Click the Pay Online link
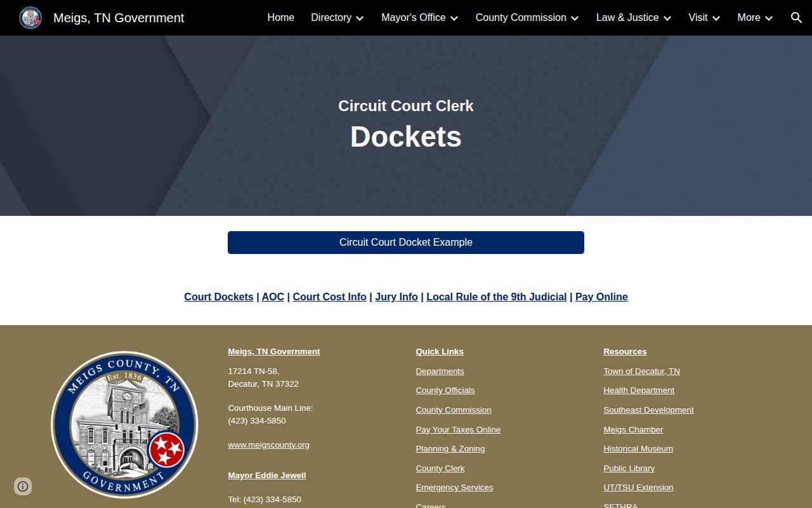Image resolution: width=812 pixels, height=508 pixels. pyautogui.click(x=601, y=297)
